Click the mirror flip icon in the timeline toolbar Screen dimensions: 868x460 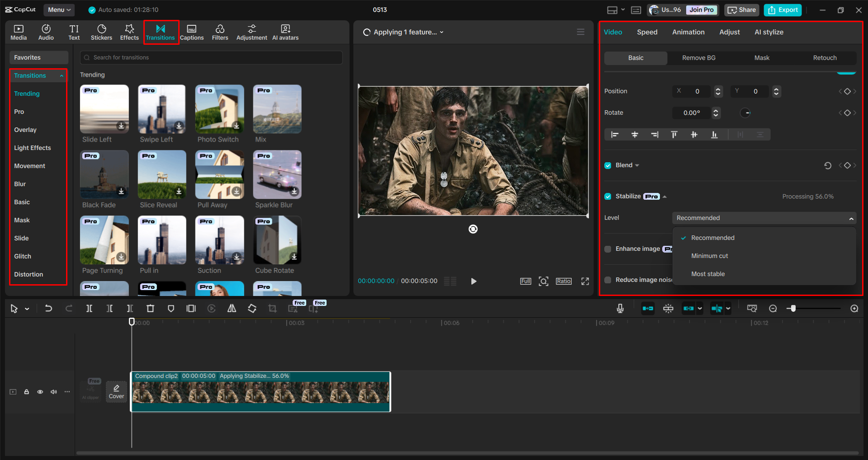(232, 308)
